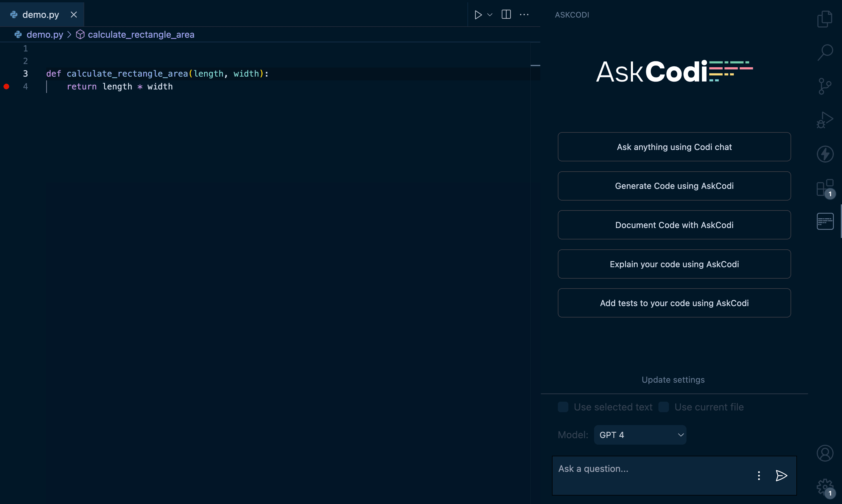Send the question with paper plane icon
The image size is (842, 504).
point(781,475)
